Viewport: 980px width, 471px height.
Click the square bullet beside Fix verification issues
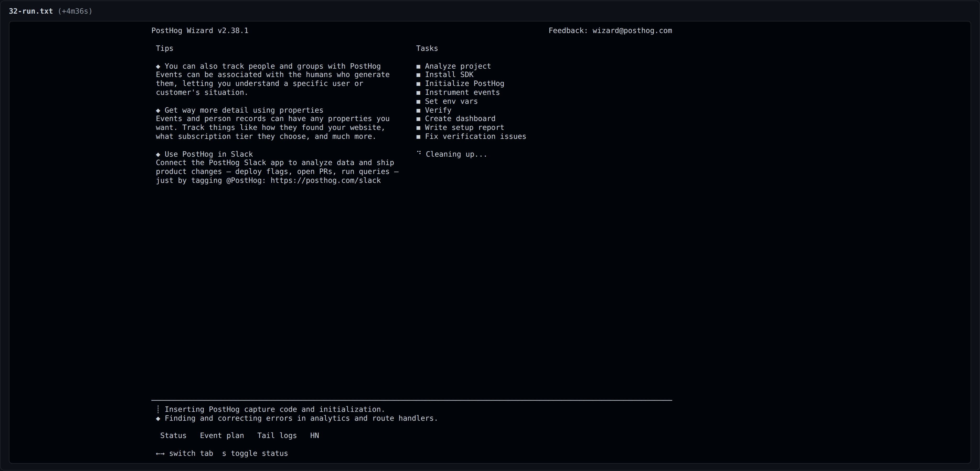419,137
